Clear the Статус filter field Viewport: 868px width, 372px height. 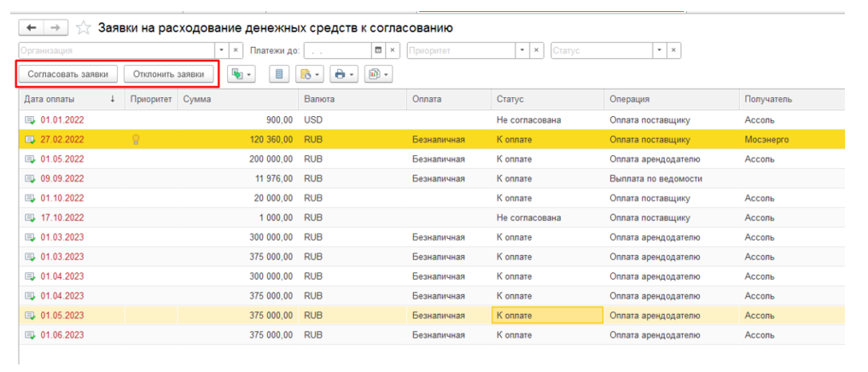(x=673, y=50)
